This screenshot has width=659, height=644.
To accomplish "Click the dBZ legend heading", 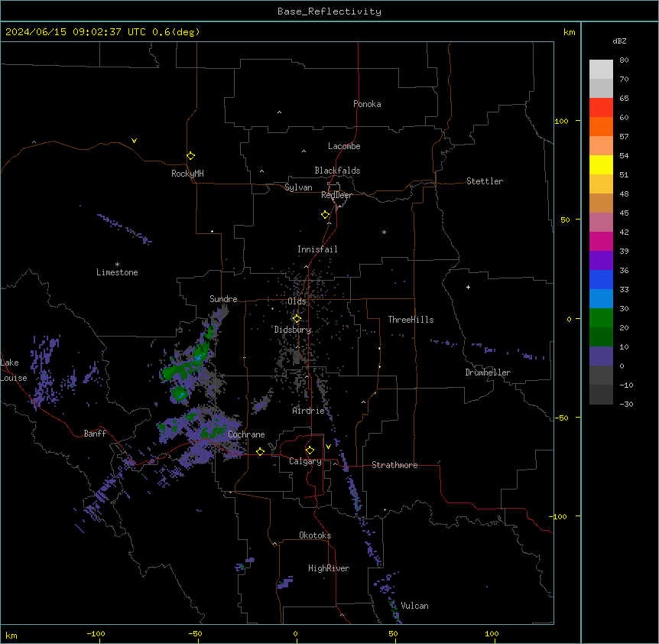I will point(619,41).
